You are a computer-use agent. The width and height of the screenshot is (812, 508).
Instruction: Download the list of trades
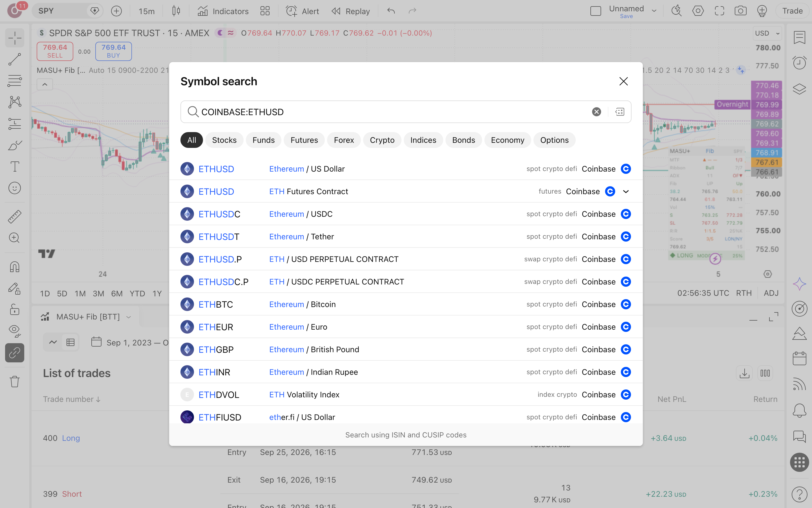coord(744,373)
